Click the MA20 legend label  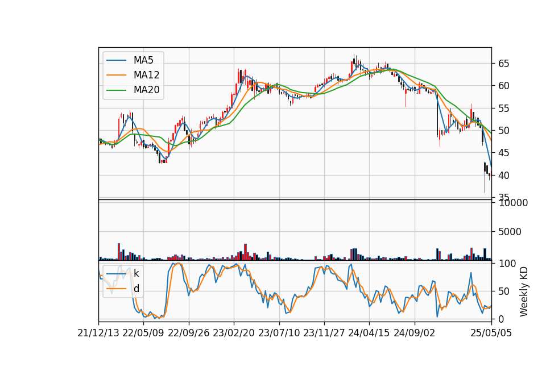[146, 90]
